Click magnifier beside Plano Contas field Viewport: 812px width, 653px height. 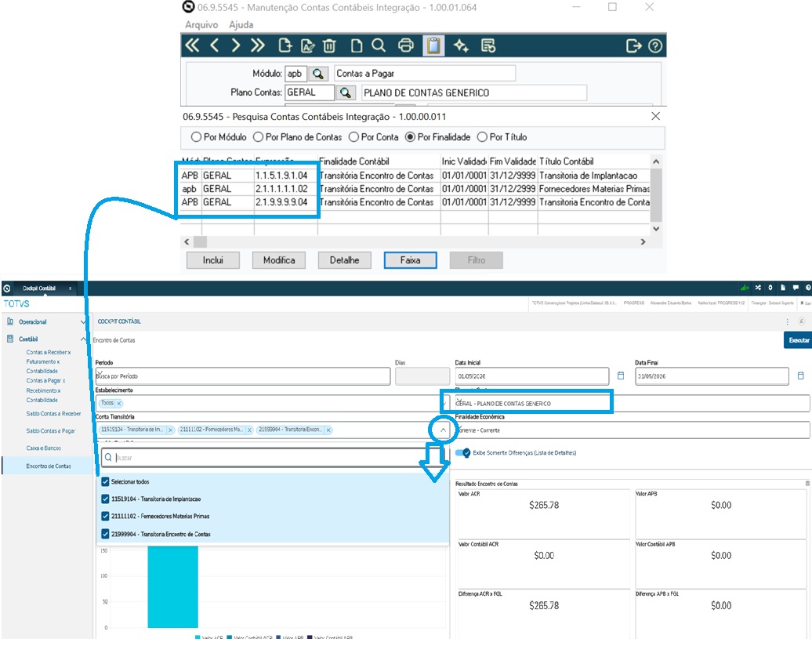(346, 93)
